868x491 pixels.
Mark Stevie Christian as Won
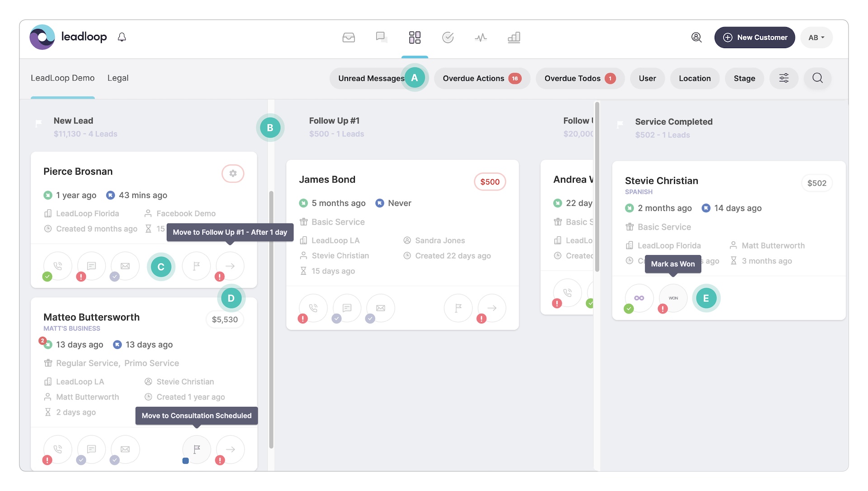pyautogui.click(x=673, y=298)
